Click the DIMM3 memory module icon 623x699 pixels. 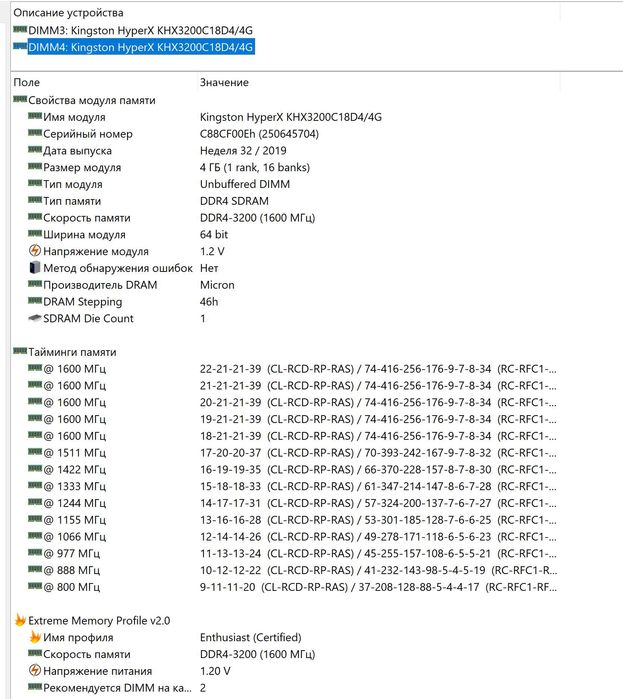click(x=20, y=29)
